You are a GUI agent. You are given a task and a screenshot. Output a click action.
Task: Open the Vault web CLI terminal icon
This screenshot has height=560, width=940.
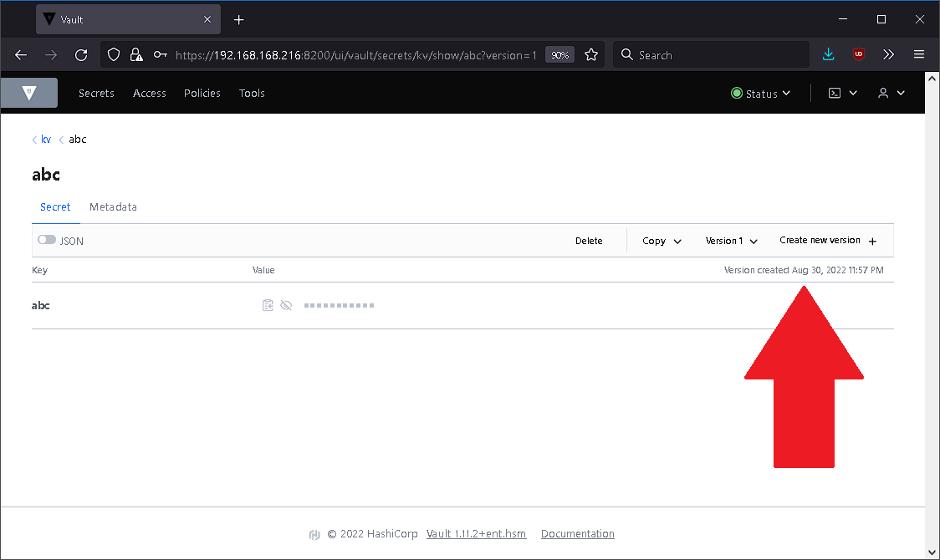pos(835,93)
